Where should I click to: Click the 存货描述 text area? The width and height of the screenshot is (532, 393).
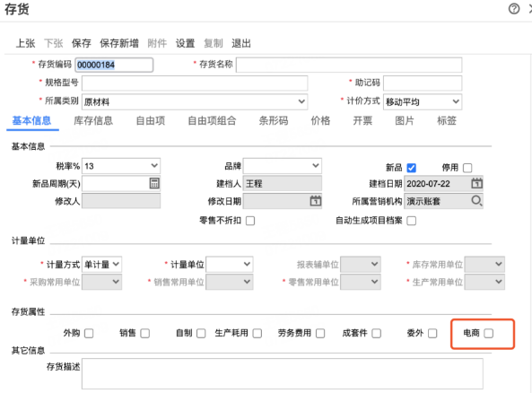(x=283, y=373)
